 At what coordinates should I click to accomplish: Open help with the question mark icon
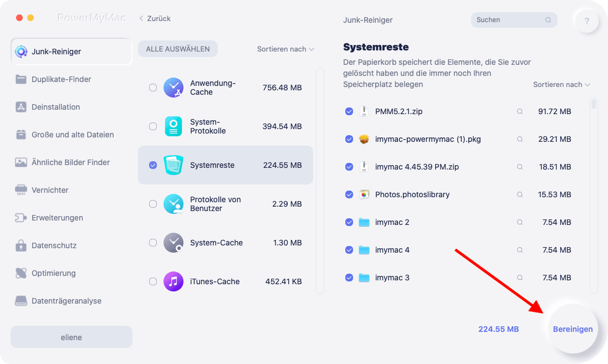tap(587, 21)
